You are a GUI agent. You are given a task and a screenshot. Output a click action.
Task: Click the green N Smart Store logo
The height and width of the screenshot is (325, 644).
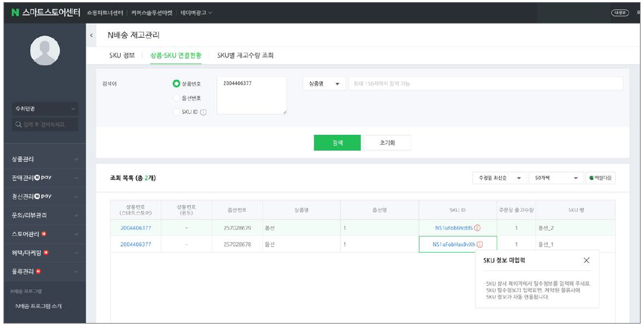pyautogui.click(x=15, y=12)
